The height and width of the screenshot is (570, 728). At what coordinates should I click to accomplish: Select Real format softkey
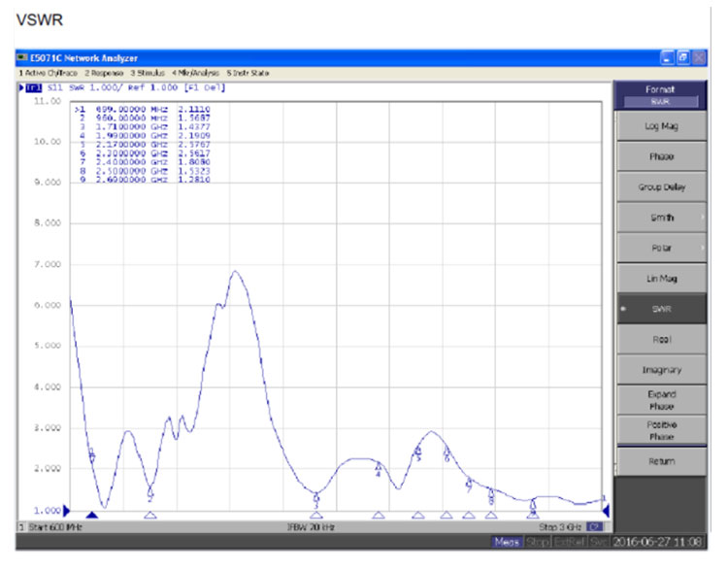[661, 340]
